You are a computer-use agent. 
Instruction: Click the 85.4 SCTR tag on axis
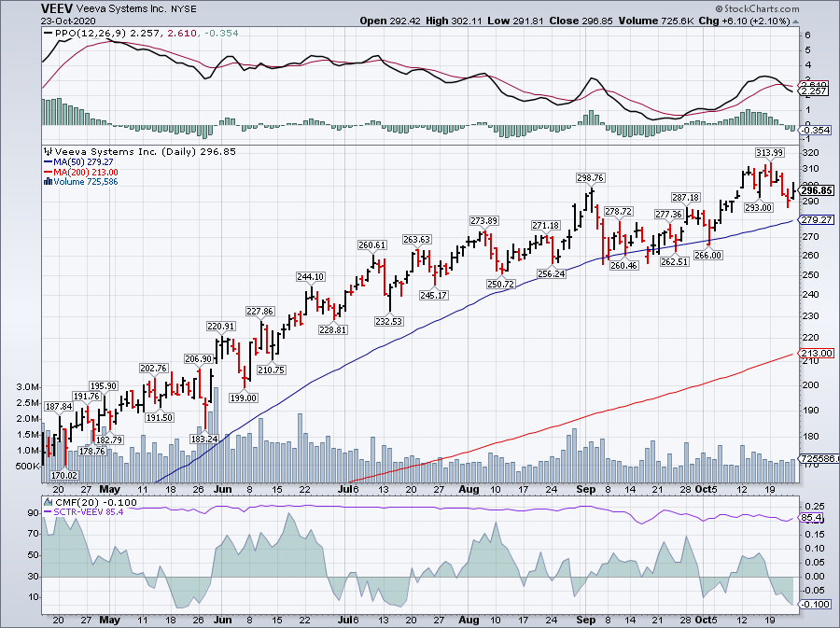coord(812,518)
